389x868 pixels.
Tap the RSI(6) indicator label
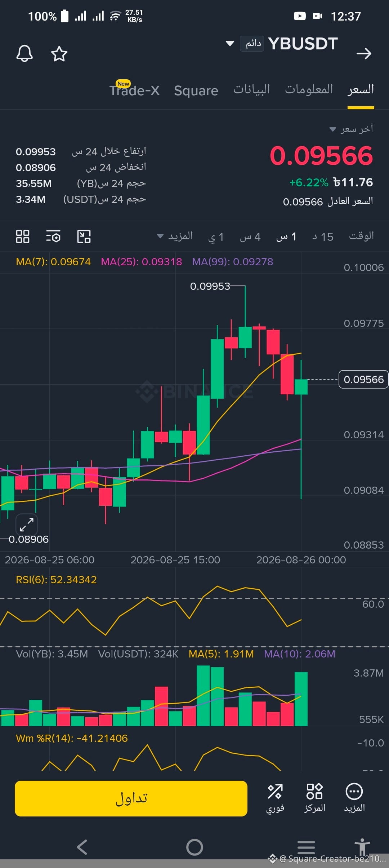56,580
